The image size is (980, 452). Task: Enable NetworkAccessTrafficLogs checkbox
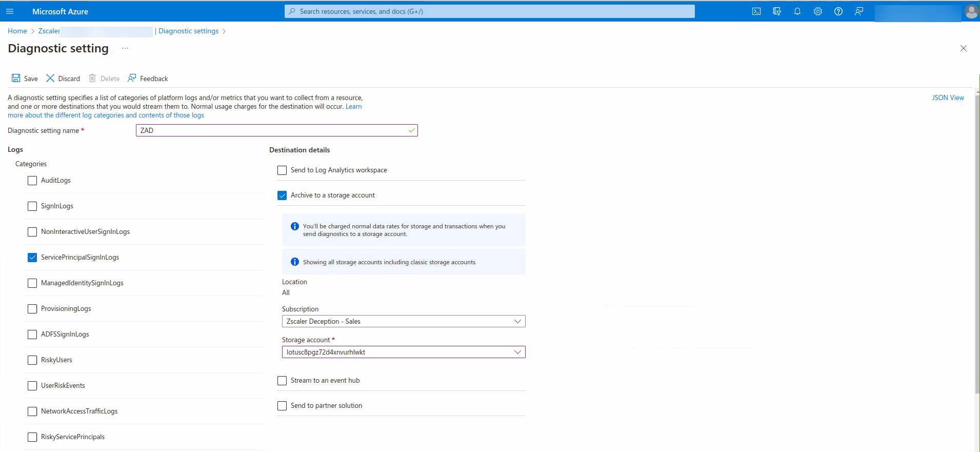(32, 411)
